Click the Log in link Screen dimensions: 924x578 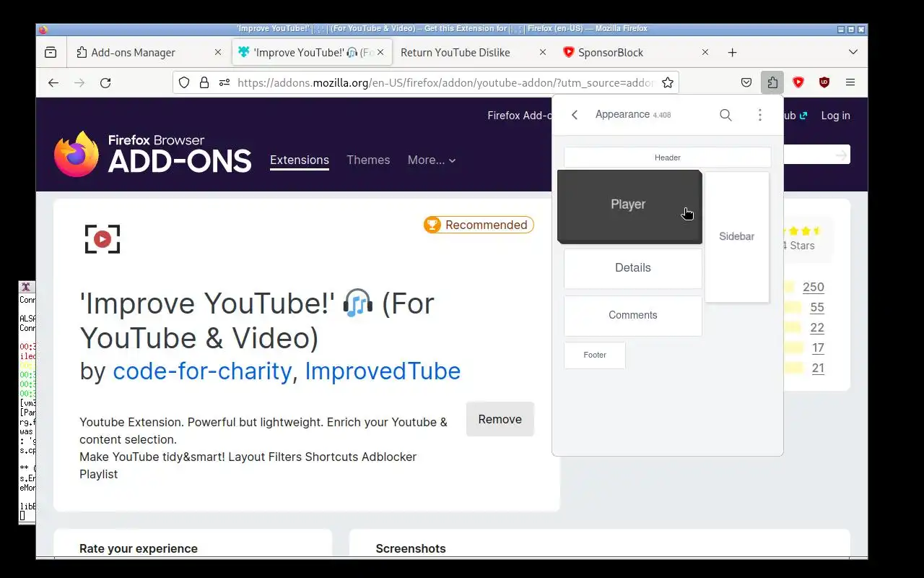click(835, 116)
